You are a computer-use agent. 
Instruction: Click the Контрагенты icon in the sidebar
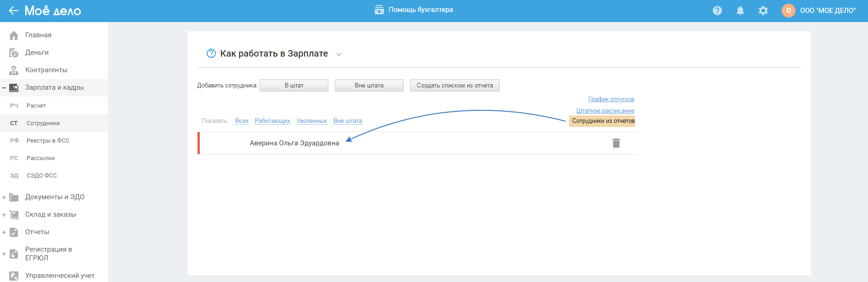(14, 70)
